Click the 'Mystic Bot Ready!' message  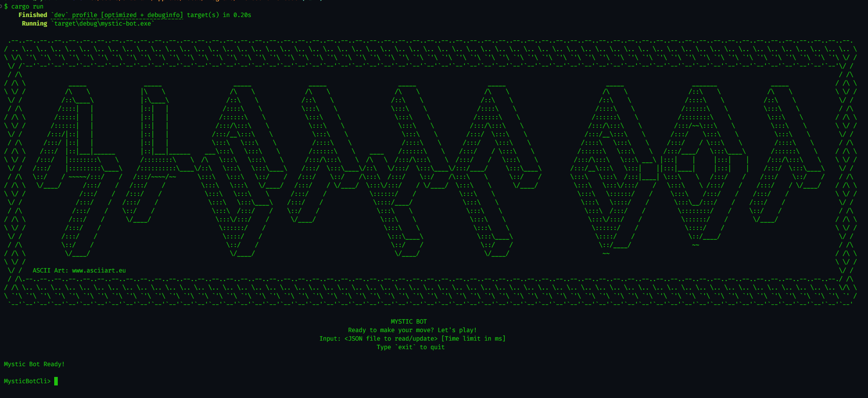[x=34, y=364]
